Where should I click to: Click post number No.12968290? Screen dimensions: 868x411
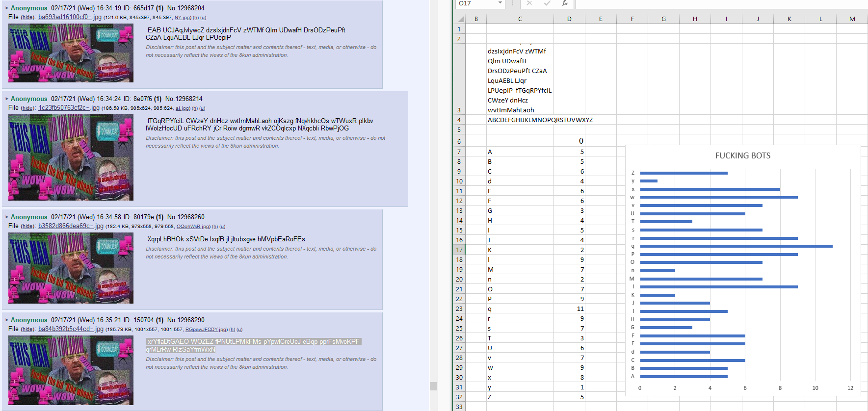click(186, 320)
